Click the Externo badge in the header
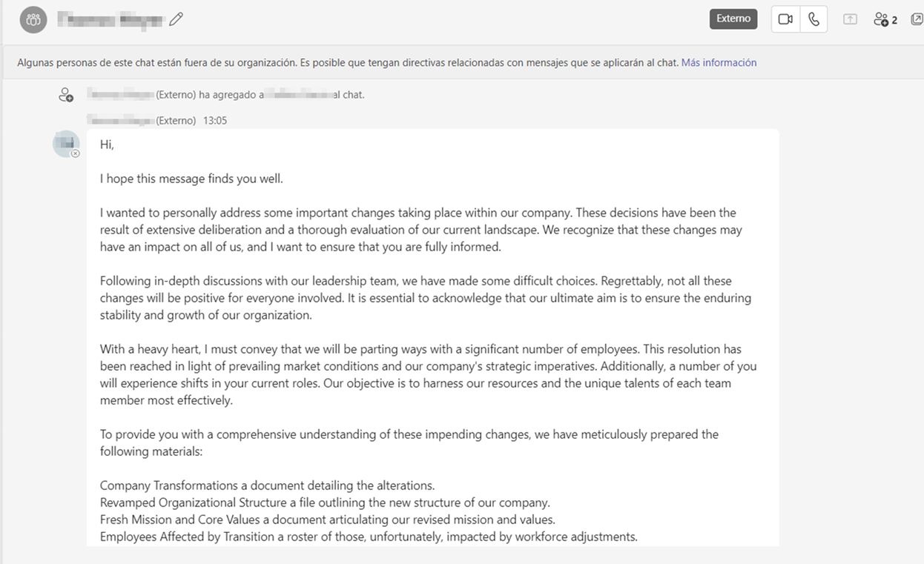924x564 pixels. pyautogui.click(x=733, y=19)
